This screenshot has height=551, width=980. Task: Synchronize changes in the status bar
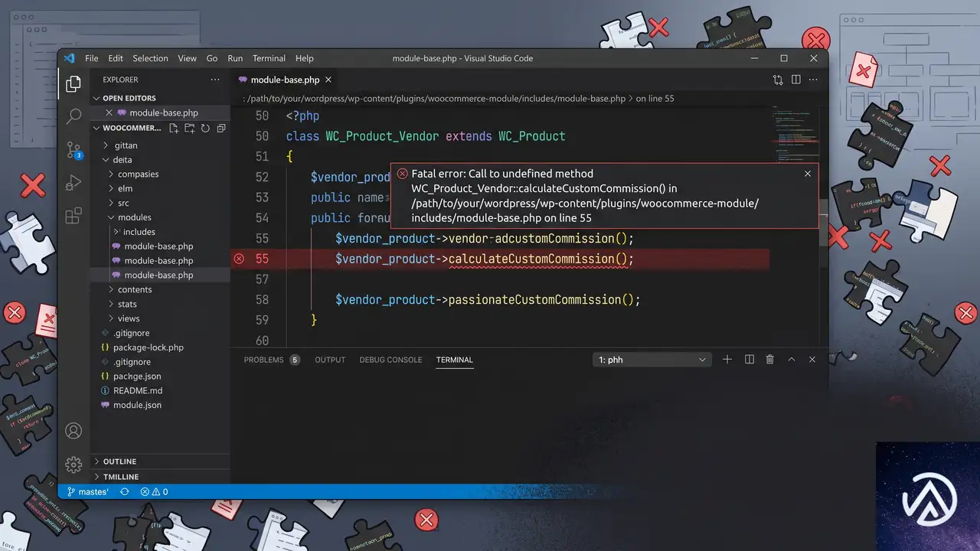(x=124, y=492)
